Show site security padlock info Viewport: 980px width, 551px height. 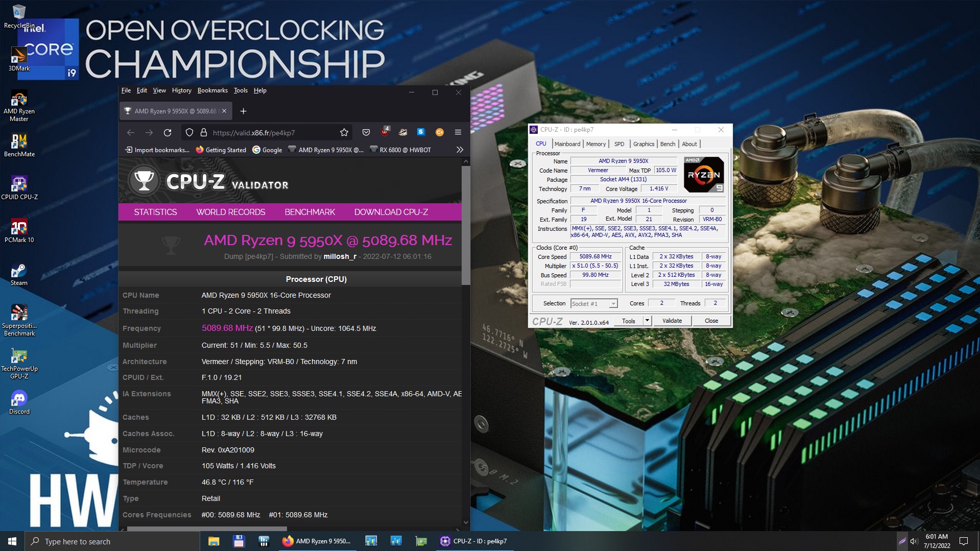tap(204, 133)
